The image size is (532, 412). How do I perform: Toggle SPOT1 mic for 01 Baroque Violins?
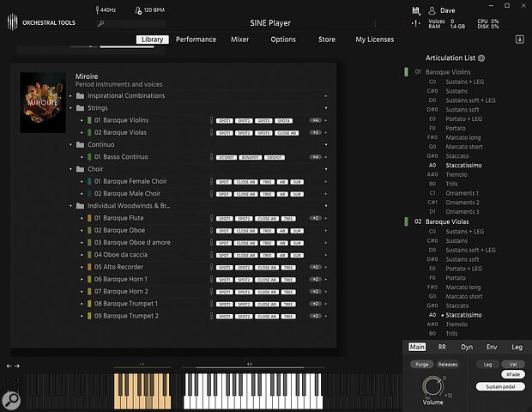point(224,120)
